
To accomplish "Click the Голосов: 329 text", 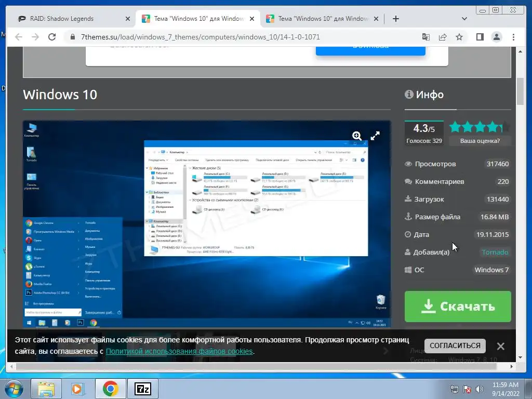I will click(424, 141).
